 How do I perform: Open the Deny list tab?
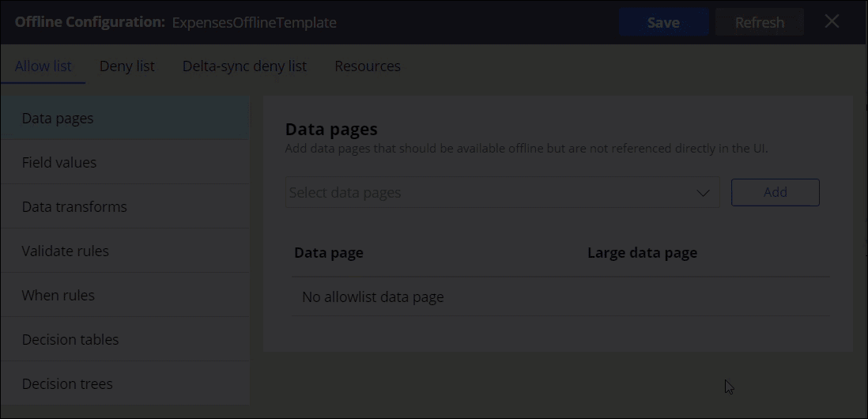[127, 66]
